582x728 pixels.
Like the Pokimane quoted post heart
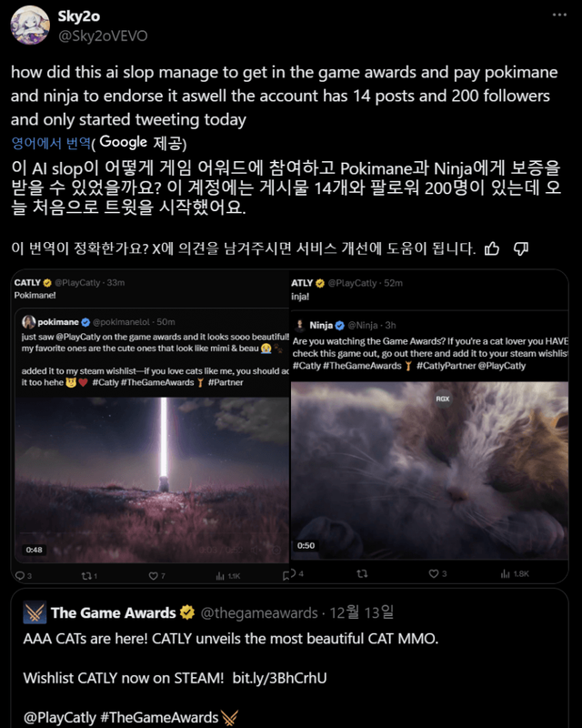tap(153, 576)
